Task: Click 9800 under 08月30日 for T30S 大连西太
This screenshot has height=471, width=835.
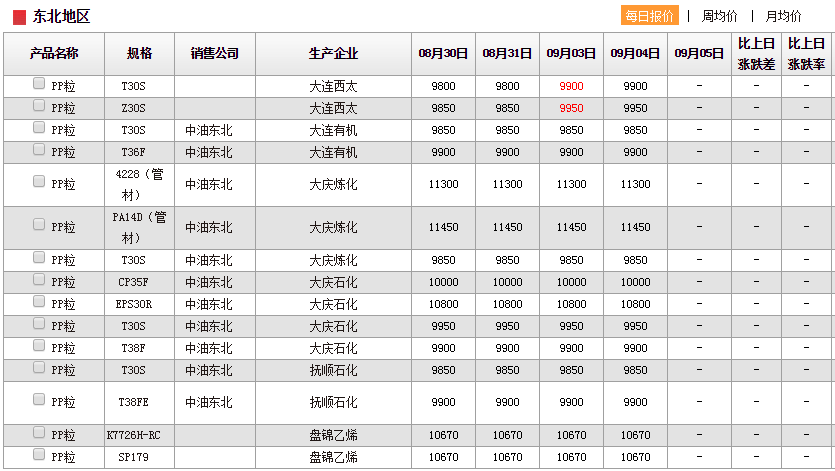Action: click(444, 86)
